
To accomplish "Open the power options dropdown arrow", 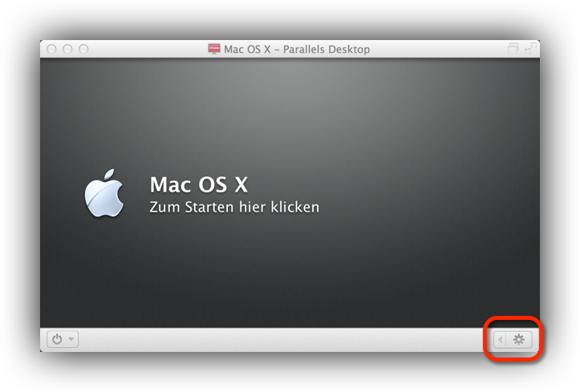I will click(x=71, y=339).
